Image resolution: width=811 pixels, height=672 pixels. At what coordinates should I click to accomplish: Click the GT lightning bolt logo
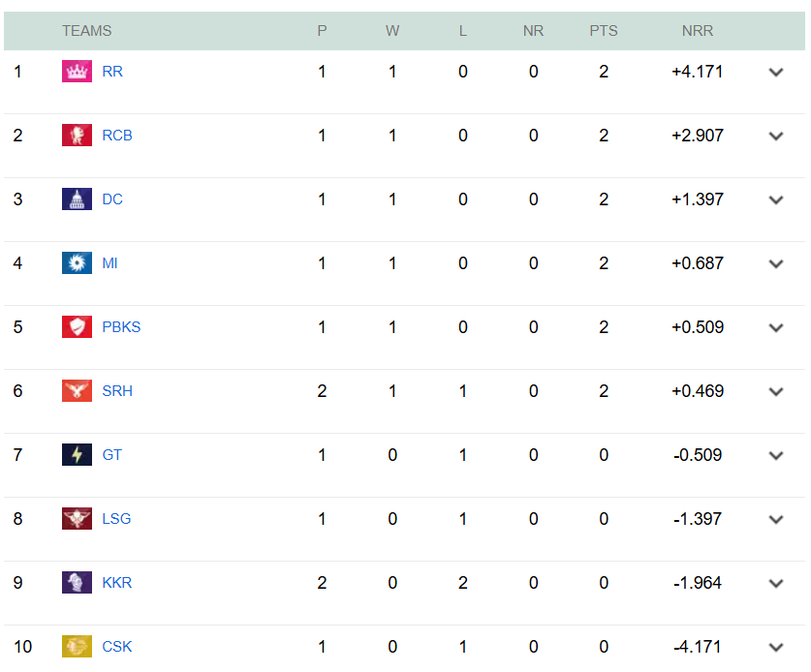(x=78, y=454)
